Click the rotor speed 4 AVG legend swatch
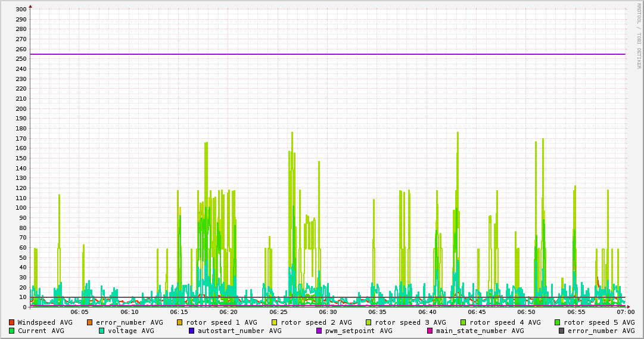The height and width of the screenshot is (339, 644). [463, 322]
